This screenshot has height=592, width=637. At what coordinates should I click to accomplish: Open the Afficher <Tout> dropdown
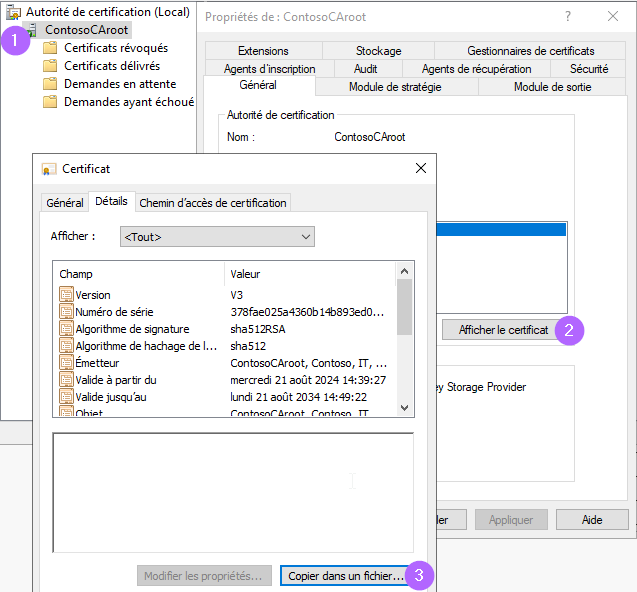coord(217,237)
